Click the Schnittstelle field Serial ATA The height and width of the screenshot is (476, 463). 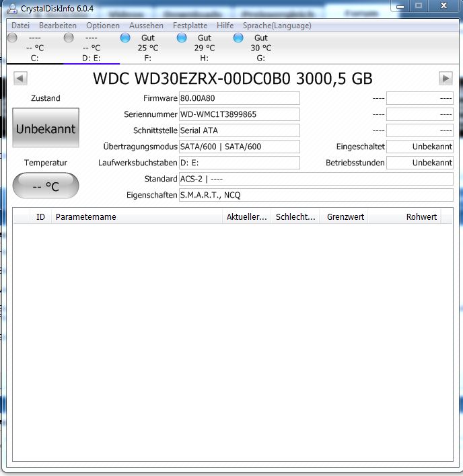(x=240, y=130)
